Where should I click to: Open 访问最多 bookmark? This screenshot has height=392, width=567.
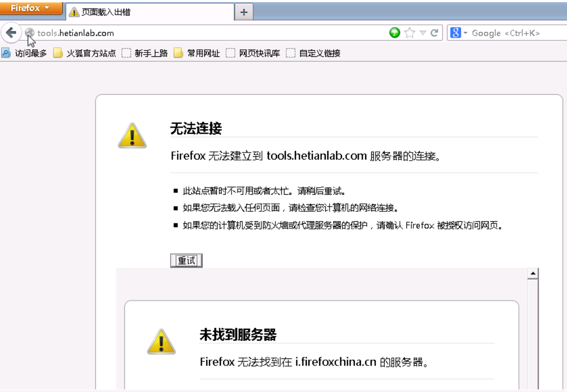click(x=24, y=53)
